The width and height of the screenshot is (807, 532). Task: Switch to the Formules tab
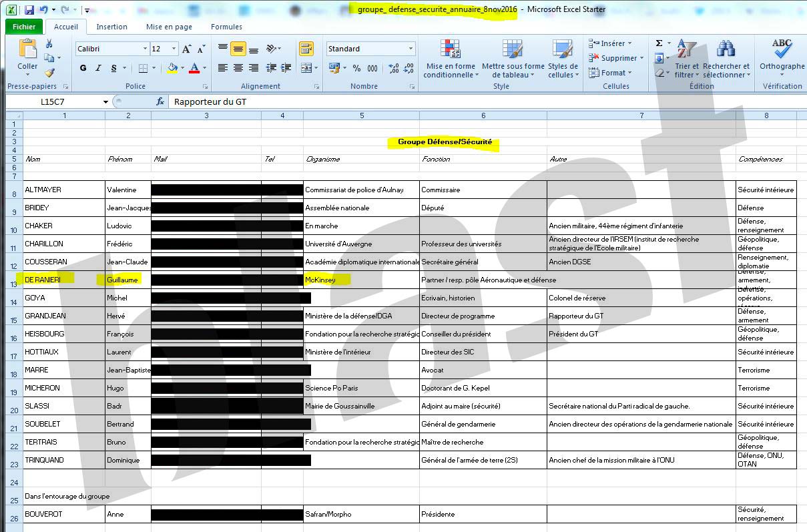[x=226, y=27]
